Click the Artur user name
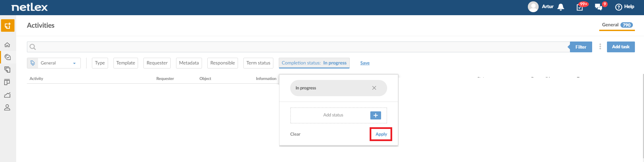This screenshot has height=162, width=644. click(x=548, y=6)
